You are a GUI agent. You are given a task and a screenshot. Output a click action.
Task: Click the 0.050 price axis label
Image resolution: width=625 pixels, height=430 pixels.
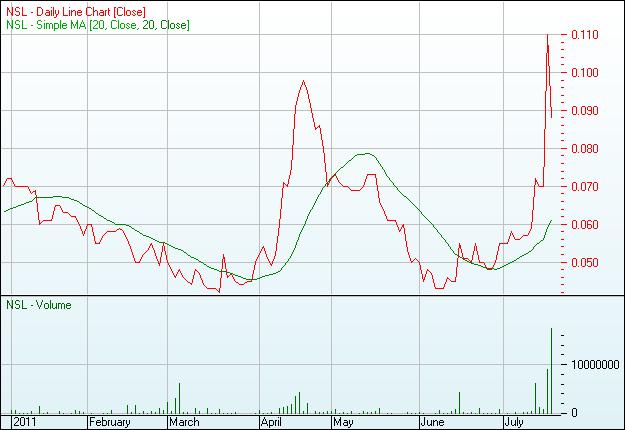(587, 263)
